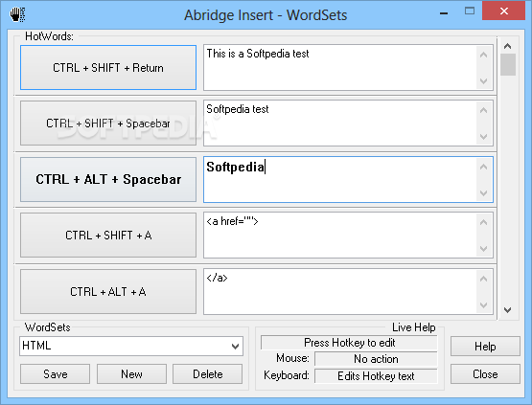Click the CTRL + SHIFT + A hotkey button

click(x=108, y=235)
